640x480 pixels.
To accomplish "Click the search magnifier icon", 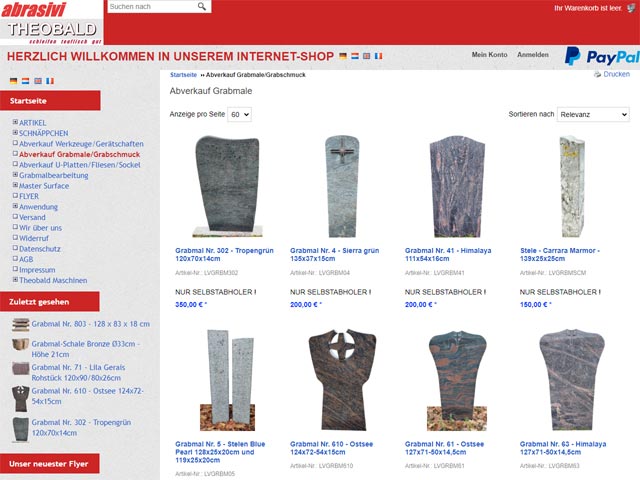I will tap(202, 7).
